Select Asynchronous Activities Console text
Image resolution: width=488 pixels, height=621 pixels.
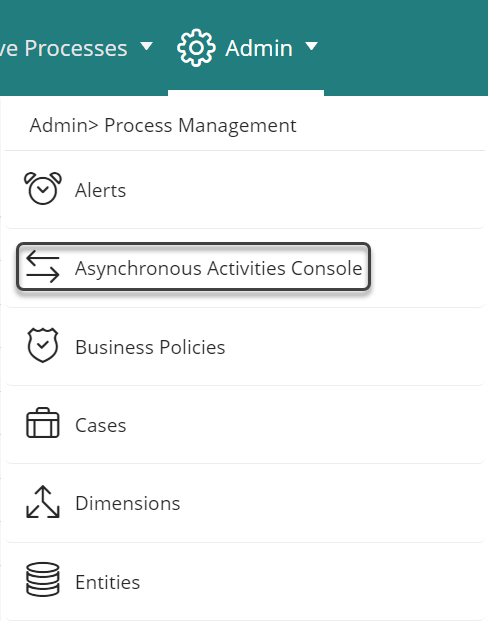[219, 269]
